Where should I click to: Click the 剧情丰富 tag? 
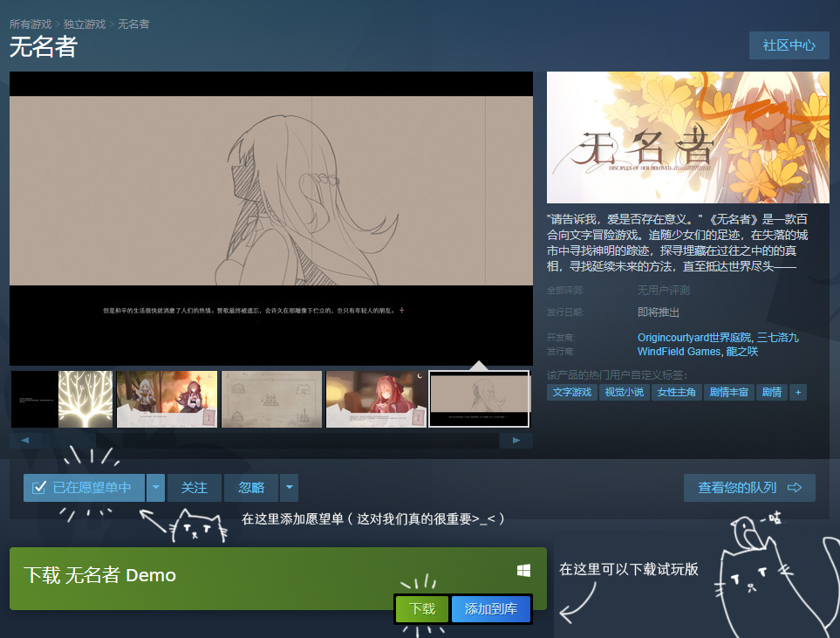pos(728,393)
